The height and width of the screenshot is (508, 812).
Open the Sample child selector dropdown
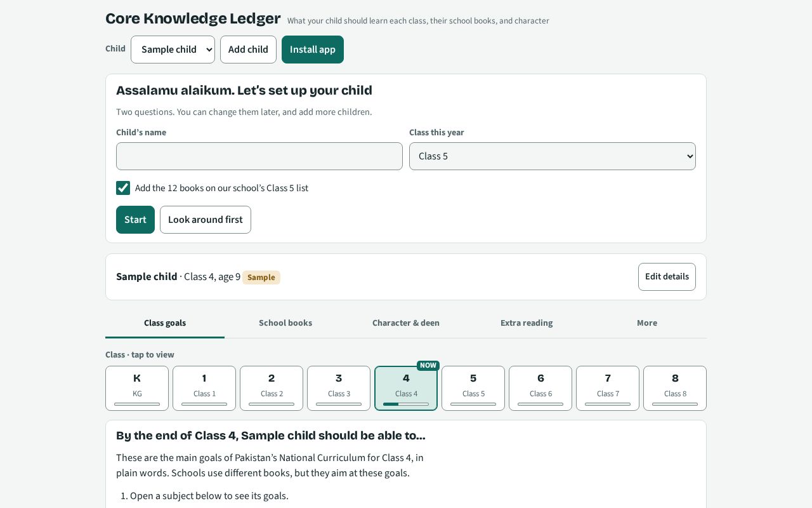[x=173, y=50]
